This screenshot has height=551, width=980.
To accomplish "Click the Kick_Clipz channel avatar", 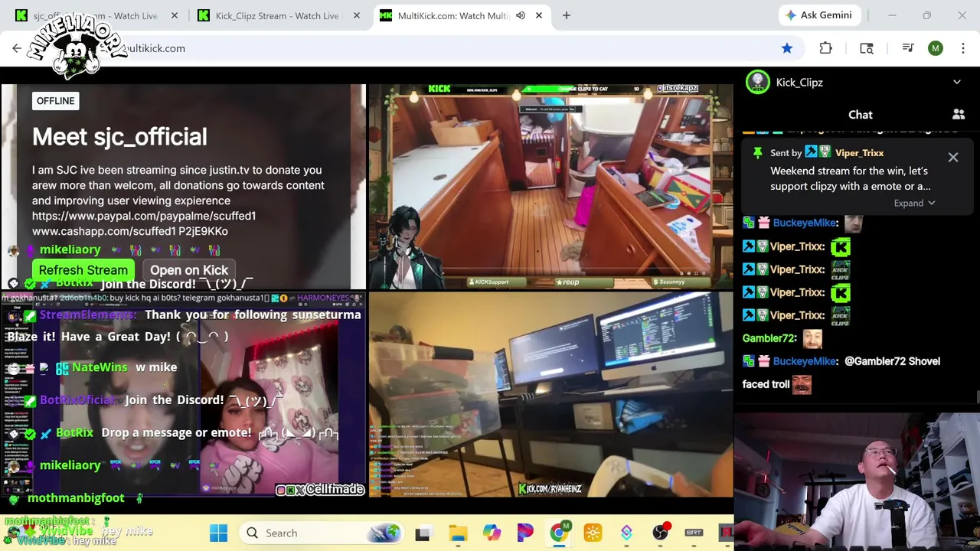I will click(758, 82).
